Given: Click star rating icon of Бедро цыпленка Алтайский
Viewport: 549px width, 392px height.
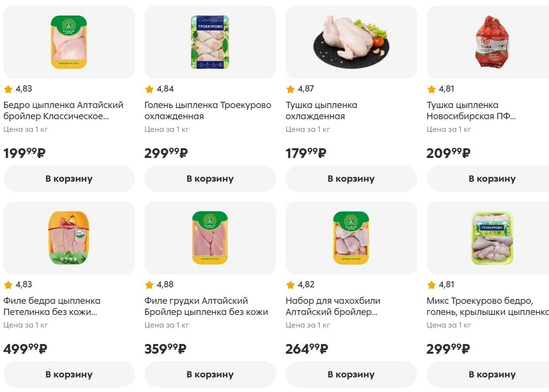Looking at the screenshot, I should [8, 89].
